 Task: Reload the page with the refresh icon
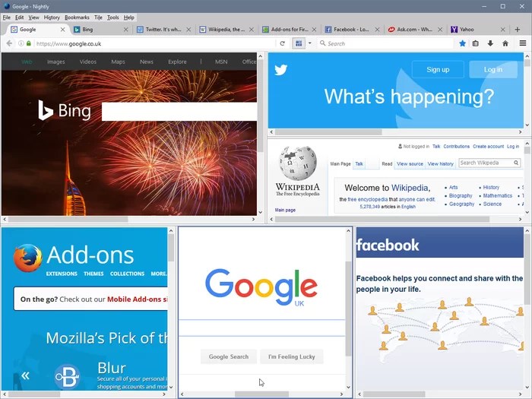(282, 43)
